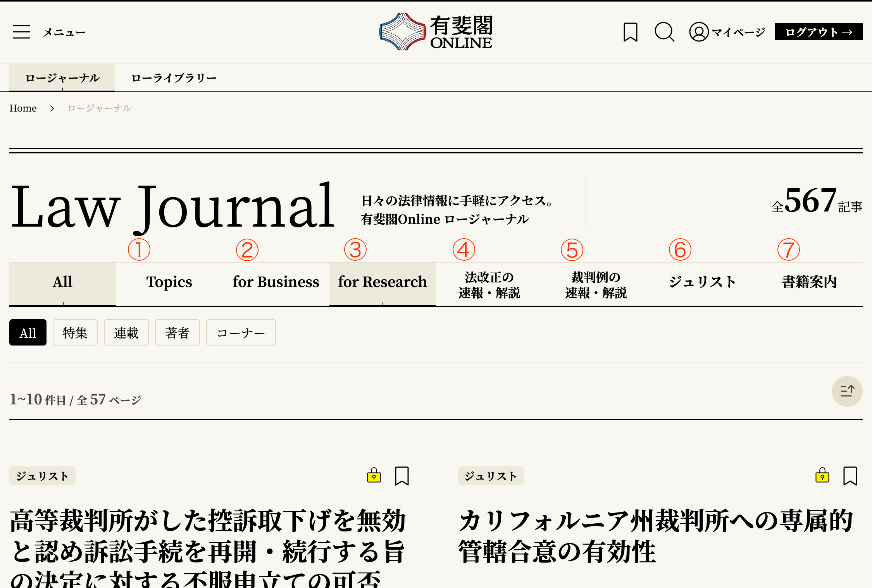Click the ログアウト button
Screen dimensions: 872x588
[818, 32]
